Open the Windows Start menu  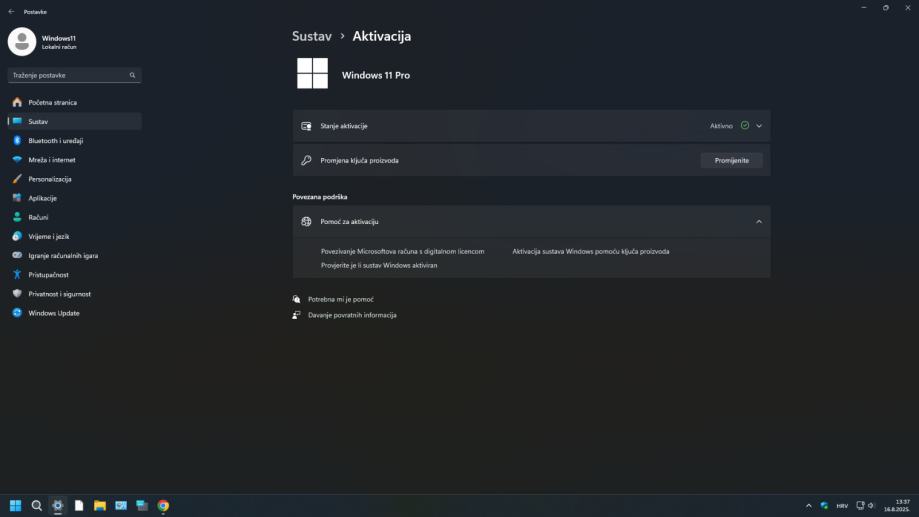coord(15,505)
